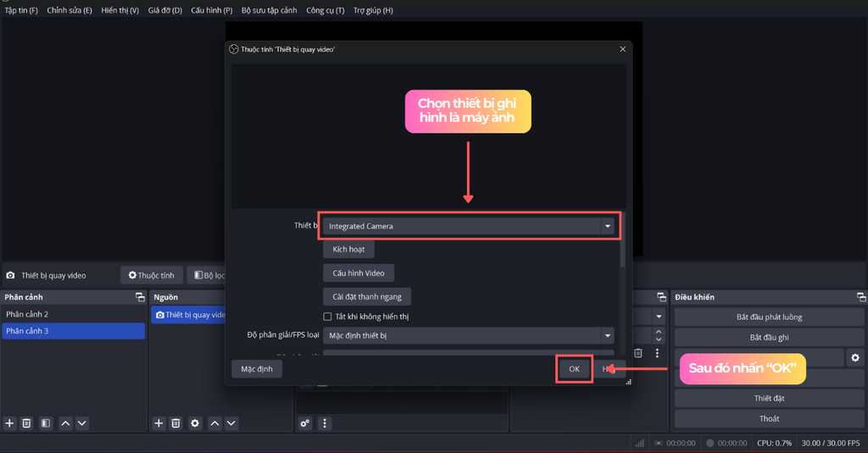Open advanced audio properties gears icon

[305, 423]
